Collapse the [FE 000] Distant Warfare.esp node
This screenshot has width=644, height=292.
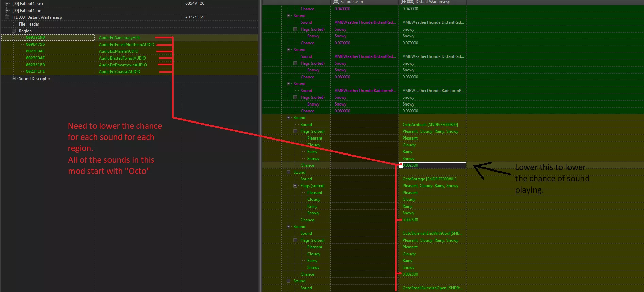7,17
